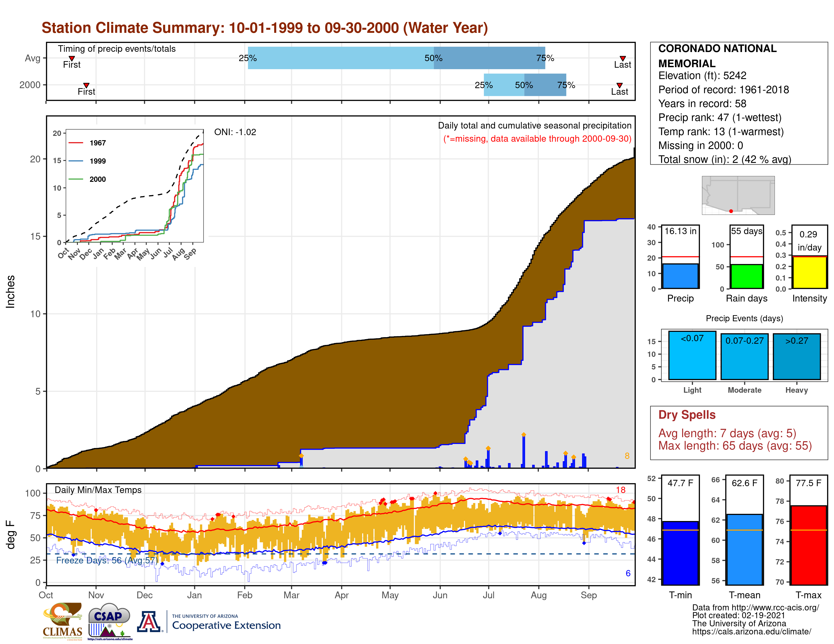The height and width of the screenshot is (644, 834).
Task: Click the '55 days' rain days value
Action: click(747, 231)
